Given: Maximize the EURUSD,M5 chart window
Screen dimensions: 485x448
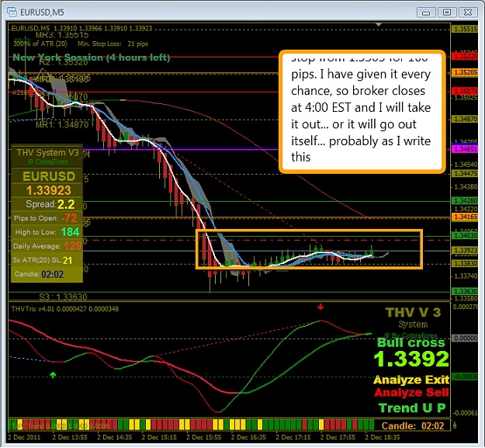Looking at the screenshot, I should [x=447, y=12].
